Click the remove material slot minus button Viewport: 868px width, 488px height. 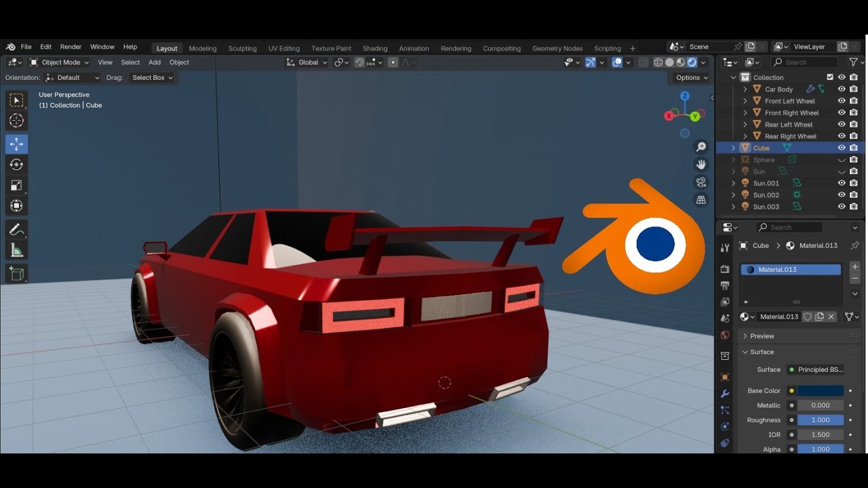click(x=855, y=279)
